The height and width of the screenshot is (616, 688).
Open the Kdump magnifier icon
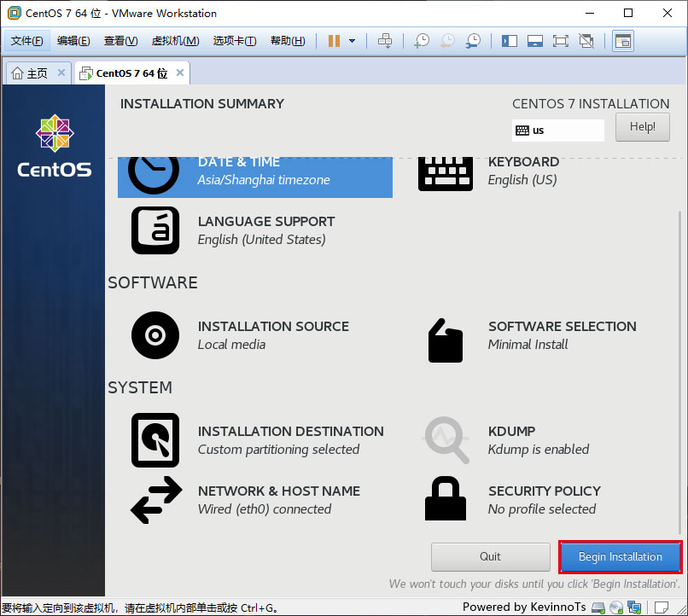click(446, 439)
